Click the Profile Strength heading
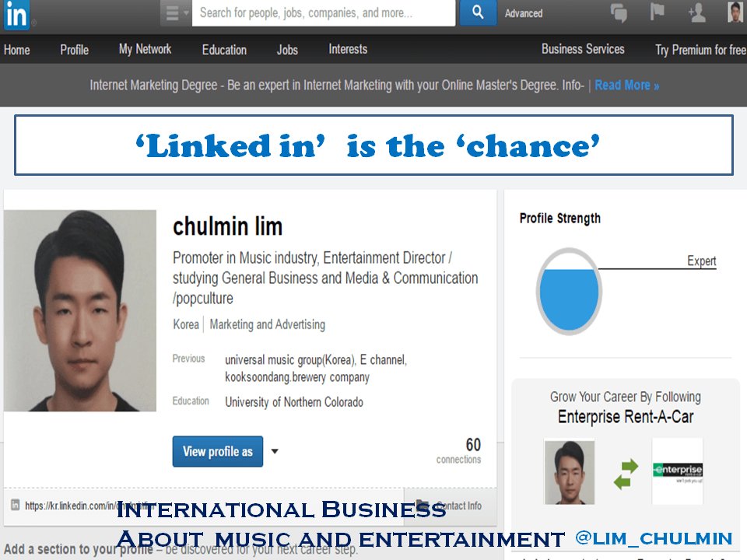 pos(559,218)
